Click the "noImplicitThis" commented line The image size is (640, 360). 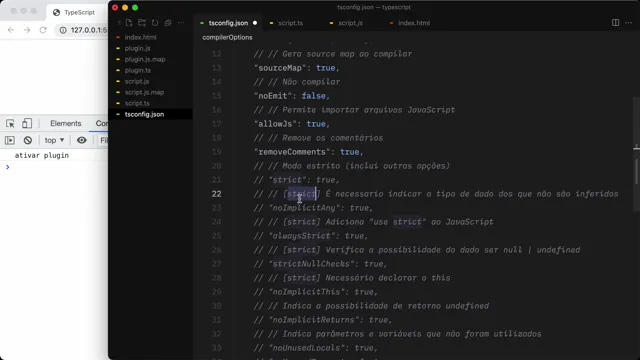[316, 292]
